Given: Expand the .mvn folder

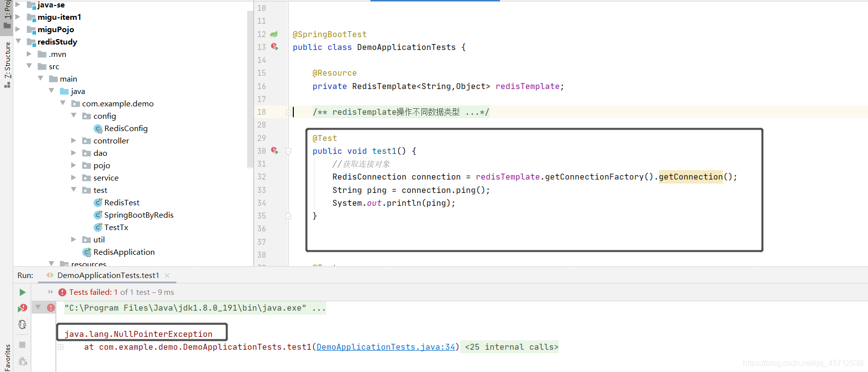Looking at the screenshot, I should (29, 54).
